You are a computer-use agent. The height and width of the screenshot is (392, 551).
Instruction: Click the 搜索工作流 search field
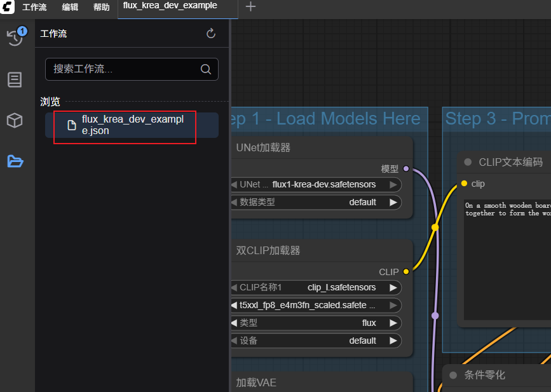click(124, 69)
